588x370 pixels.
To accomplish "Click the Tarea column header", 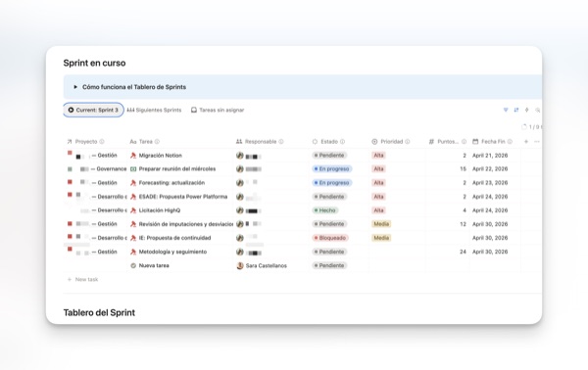I will [x=144, y=142].
